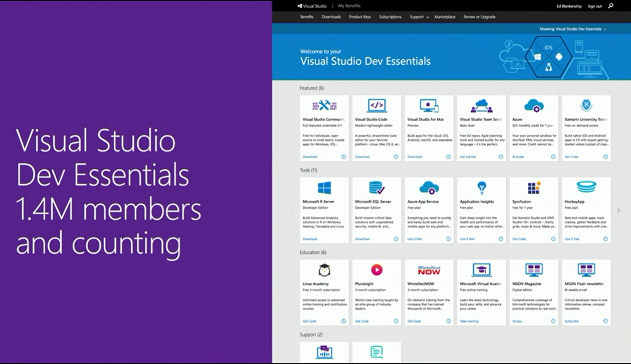The height and width of the screenshot is (364, 631).
Task: Click the Pluralsight play icon
Action: (377, 270)
